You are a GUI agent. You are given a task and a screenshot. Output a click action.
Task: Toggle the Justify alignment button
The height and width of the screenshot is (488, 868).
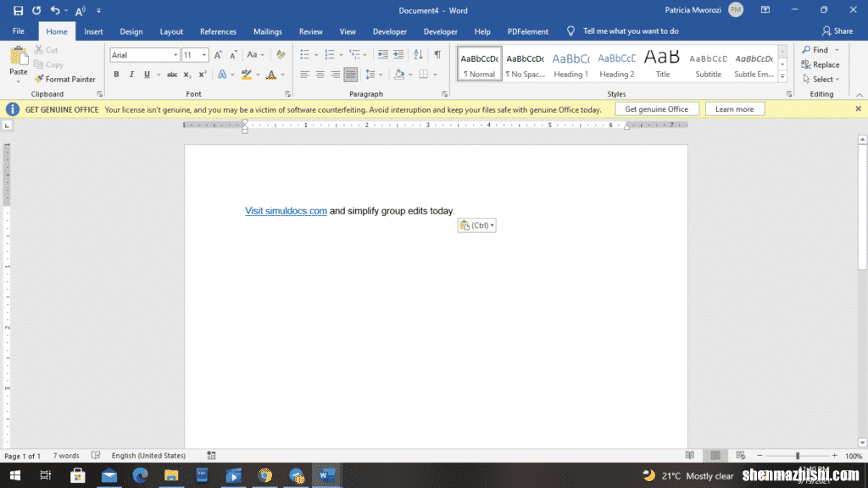(x=350, y=75)
